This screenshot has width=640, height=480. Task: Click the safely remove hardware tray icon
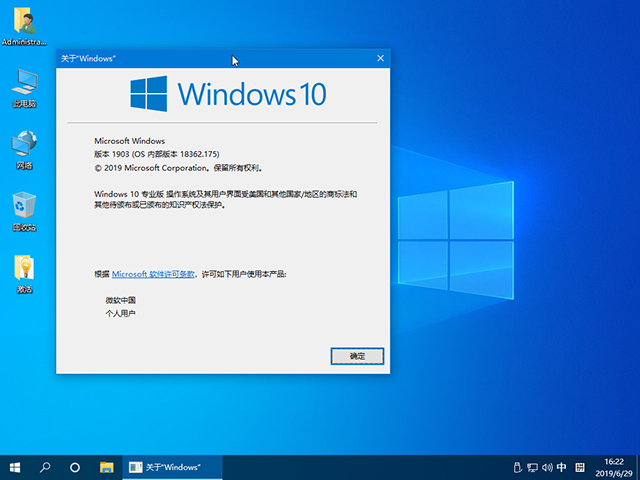[x=517, y=467]
